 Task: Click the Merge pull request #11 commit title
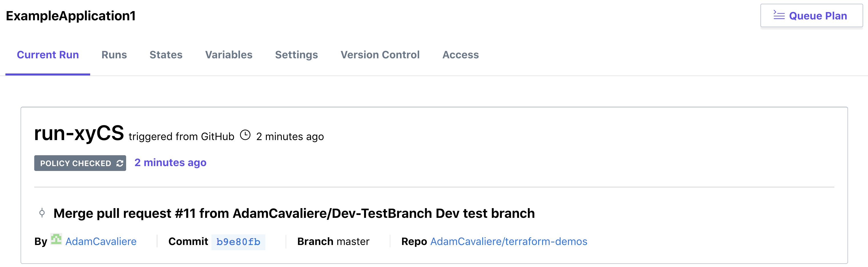tap(294, 213)
